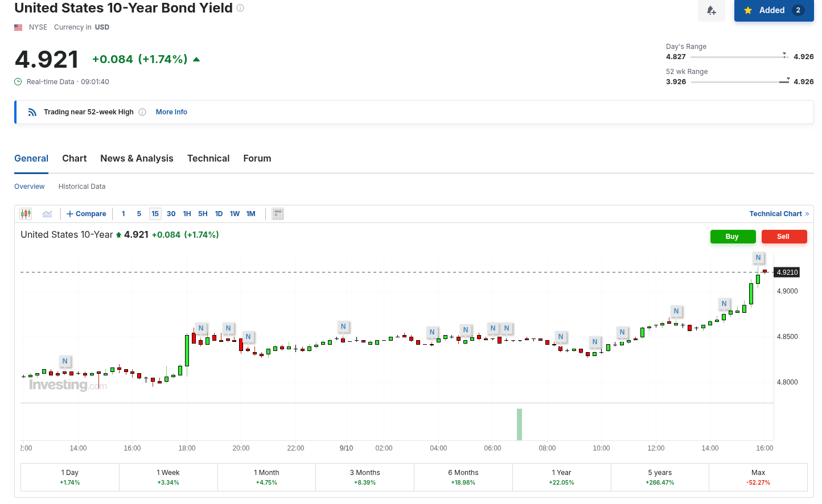Image resolution: width=822 pixels, height=504 pixels.
Task: Select the 1D chart interval
Action: pos(219,214)
